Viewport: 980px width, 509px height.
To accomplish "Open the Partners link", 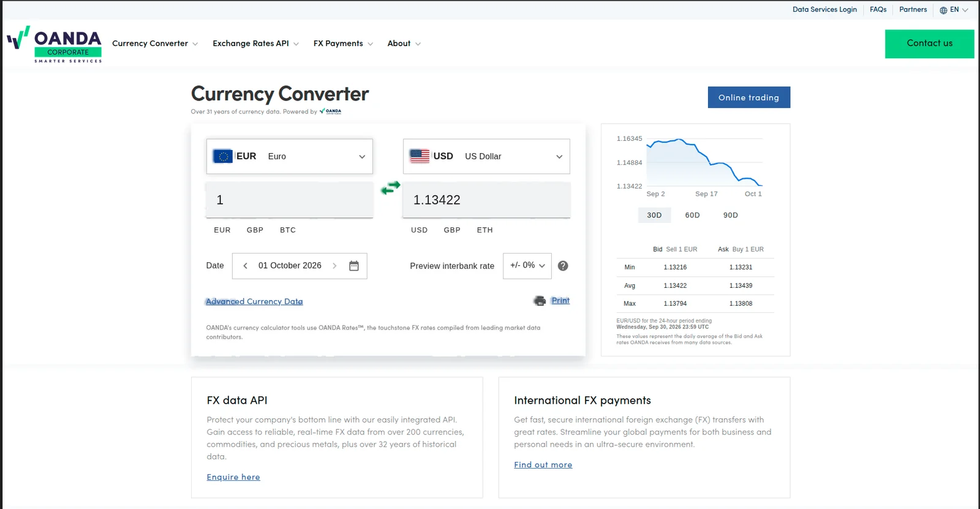I will [x=913, y=10].
